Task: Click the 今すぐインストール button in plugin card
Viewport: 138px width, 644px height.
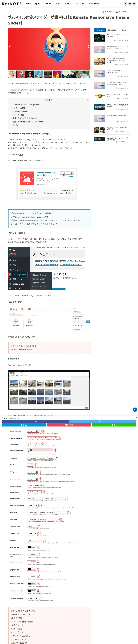Action: [67, 173]
